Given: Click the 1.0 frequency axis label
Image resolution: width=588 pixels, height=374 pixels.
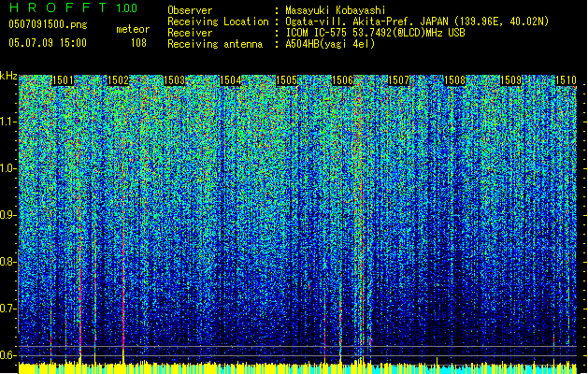Looking at the screenshot, I should click(x=8, y=169).
